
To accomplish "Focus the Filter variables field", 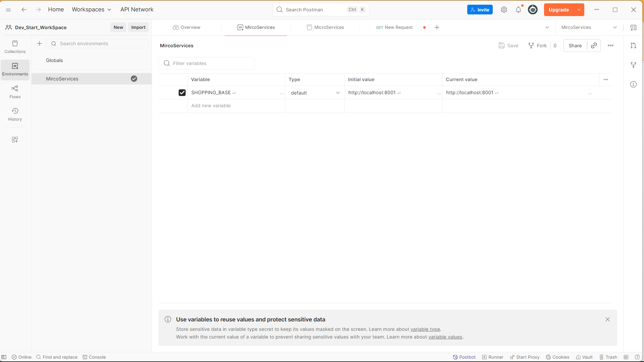I will pos(207,63).
